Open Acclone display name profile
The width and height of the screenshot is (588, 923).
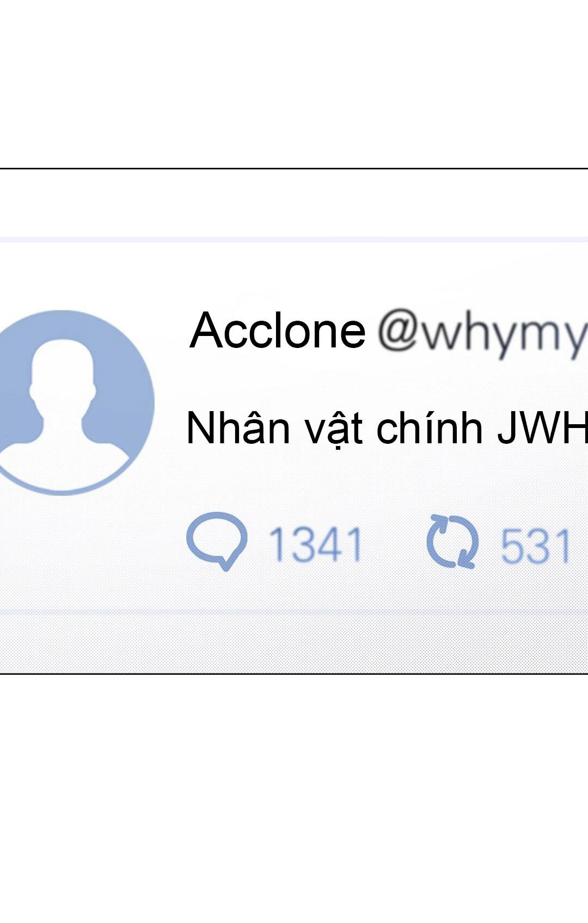coord(278,330)
